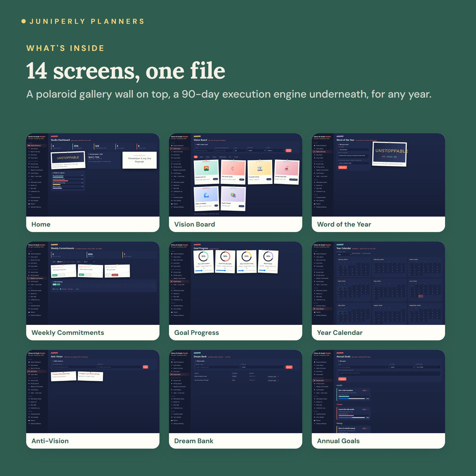476x476 pixels.
Task: Click the green polaroid in Vision Board preview
Action: coord(206,171)
